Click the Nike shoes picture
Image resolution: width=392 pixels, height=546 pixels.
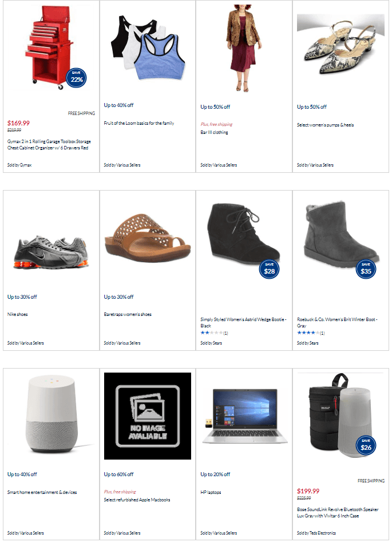[51, 252]
